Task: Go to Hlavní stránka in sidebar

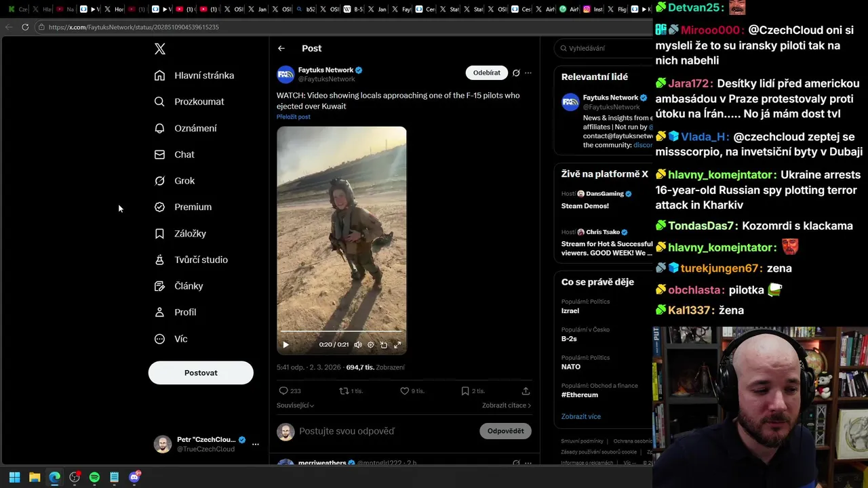Action: coord(194,75)
